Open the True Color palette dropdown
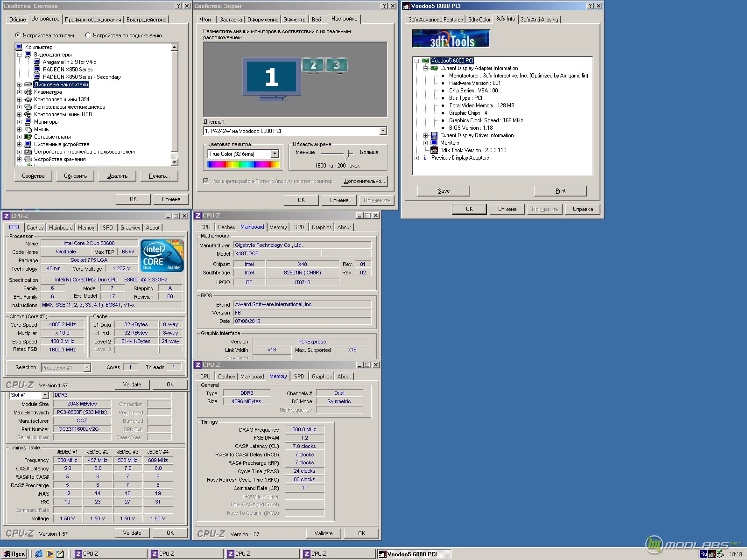The image size is (747, 560). [x=275, y=154]
